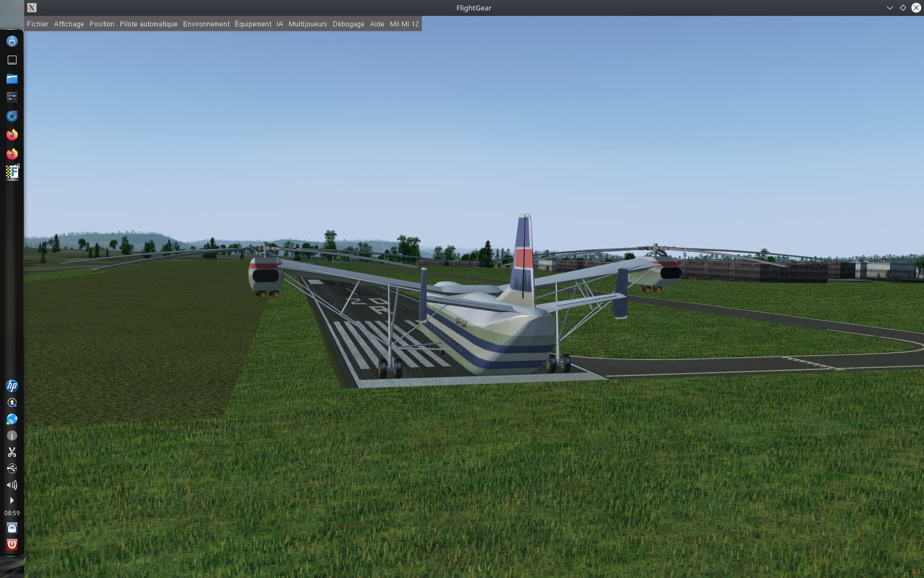The image size is (924, 578).
Task: Click the show desktop panel icon
Action: pos(12,60)
